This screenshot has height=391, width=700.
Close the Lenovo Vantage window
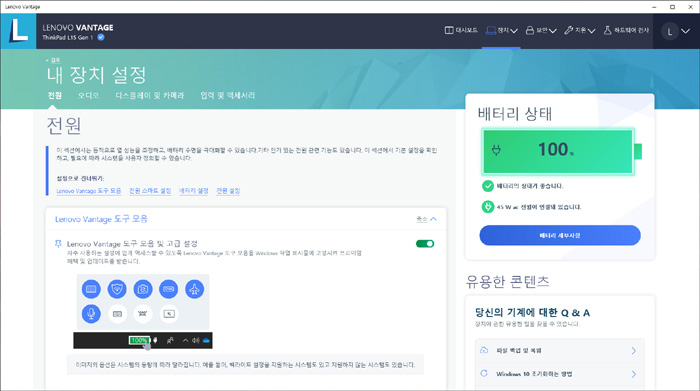coord(691,7)
